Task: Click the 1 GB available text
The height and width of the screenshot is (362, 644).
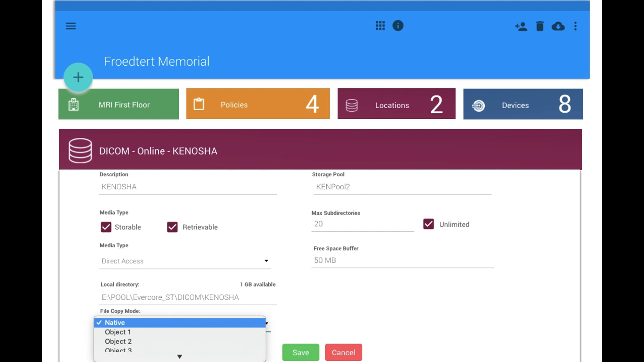Action: pos(258,285)
